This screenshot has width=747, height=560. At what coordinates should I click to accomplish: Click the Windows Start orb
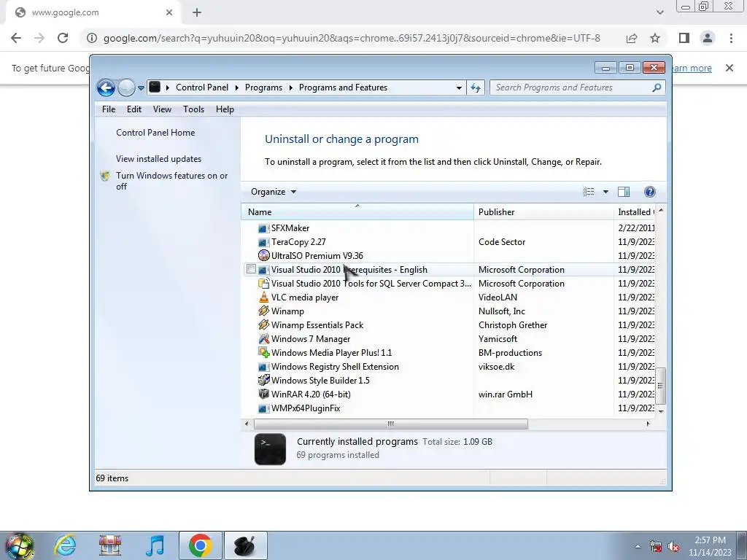[x=20, y=546]
